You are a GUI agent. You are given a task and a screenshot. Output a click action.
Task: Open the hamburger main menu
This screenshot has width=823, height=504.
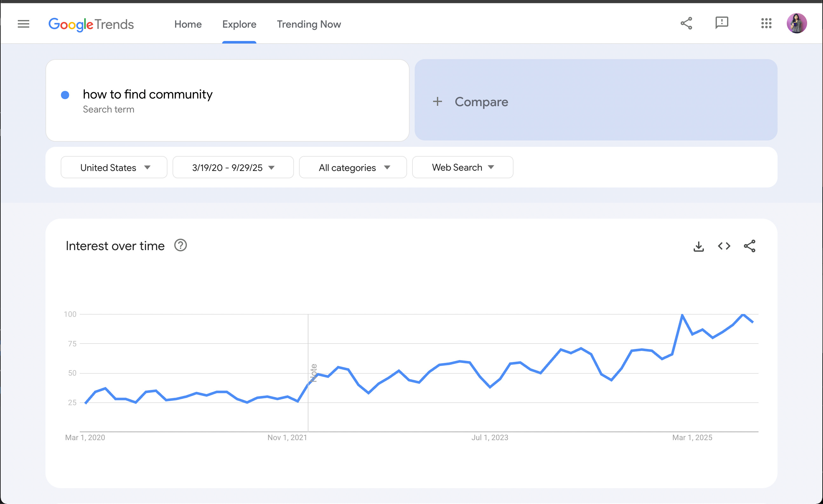(24, 24)
